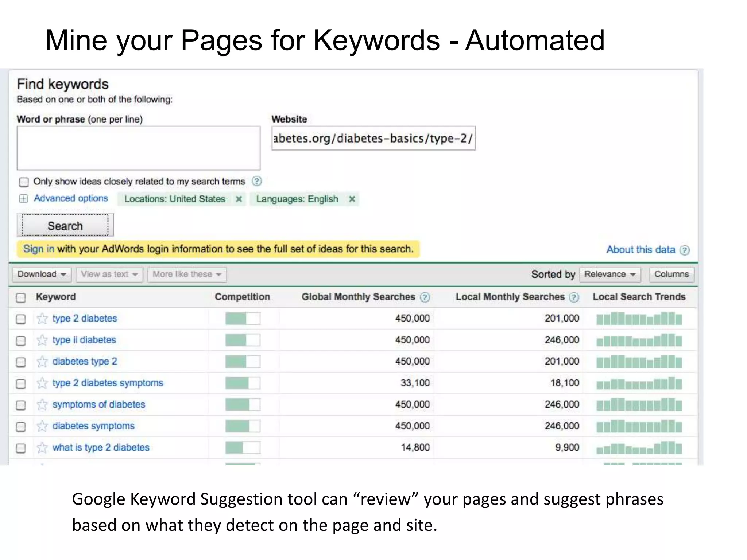The height and width of the screenshot is (560, 747).
Task: Star the 'type 2 diabetes' keyword
Action: pos(42,319)
